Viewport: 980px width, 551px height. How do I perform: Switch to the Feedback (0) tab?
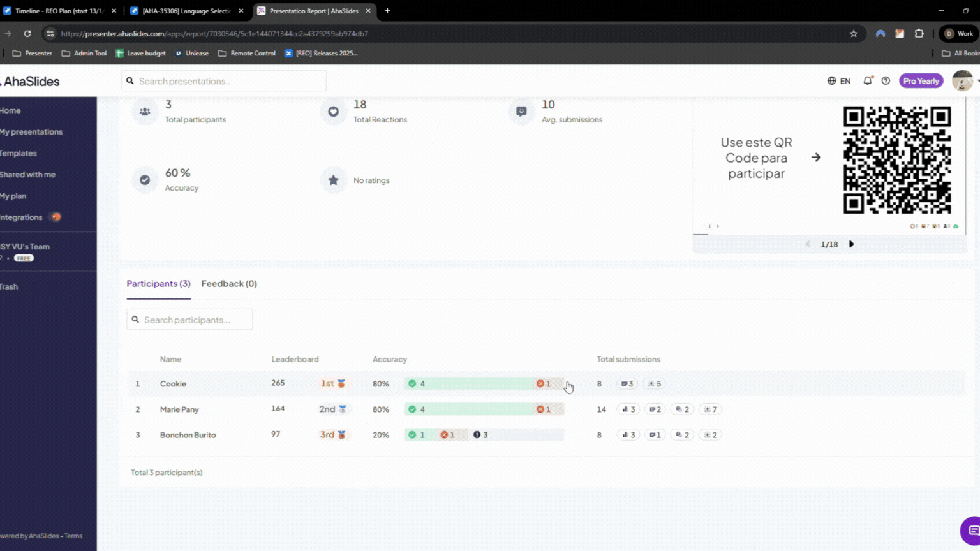229,284
